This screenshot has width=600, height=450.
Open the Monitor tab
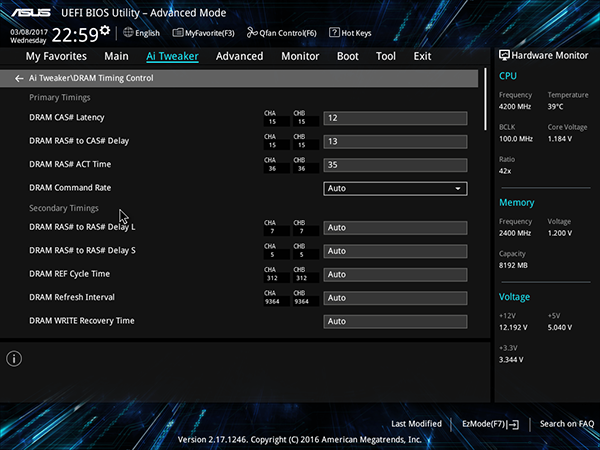[300, 56]
